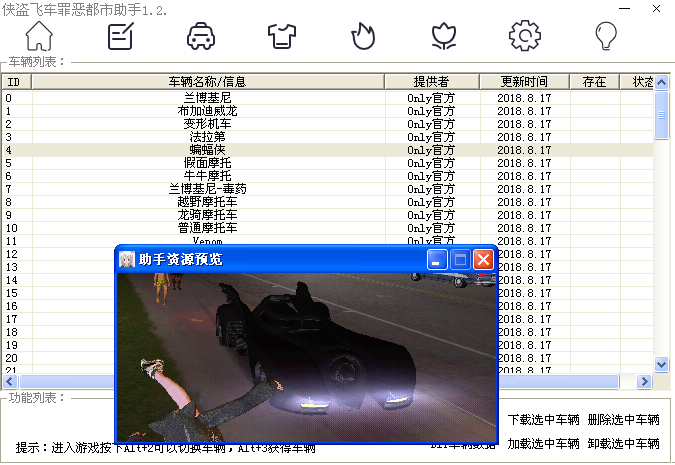Select the 蝙蝠侠 vehicle row
The height and width of the screenshot is (465, 675).
tap(328, 150)
